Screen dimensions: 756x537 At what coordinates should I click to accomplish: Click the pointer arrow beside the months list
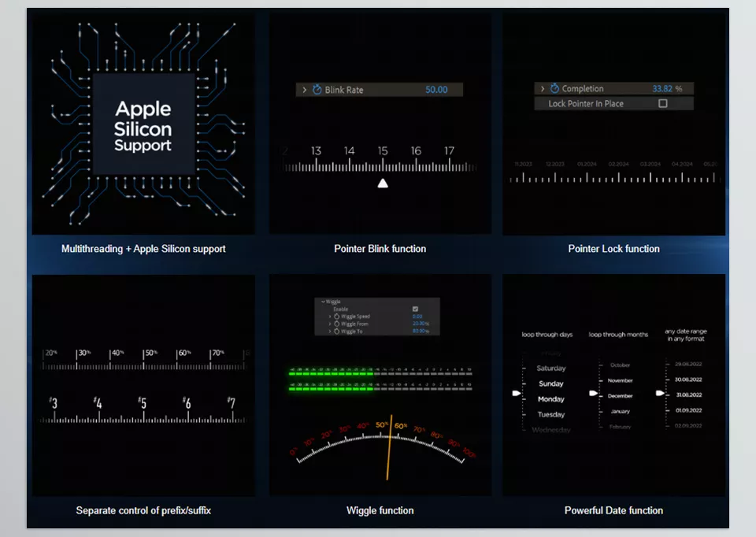click(x=594, y=394)
